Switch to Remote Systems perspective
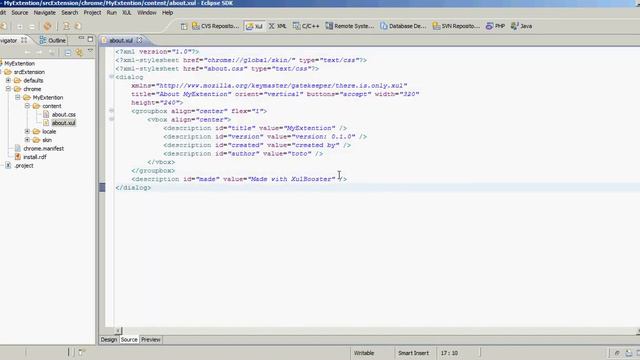The width and height of the screenshot is (640, 360). pos(349,26)
